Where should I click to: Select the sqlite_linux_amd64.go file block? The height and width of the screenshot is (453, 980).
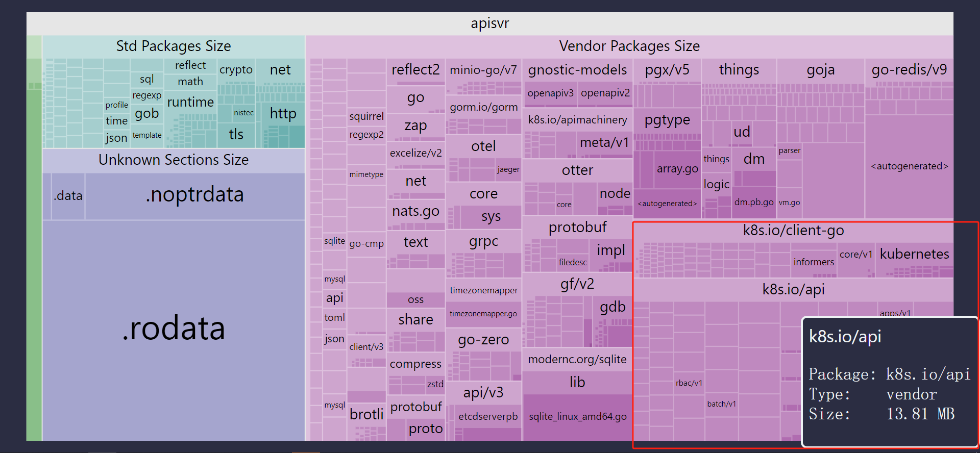[x=577, y=417]
